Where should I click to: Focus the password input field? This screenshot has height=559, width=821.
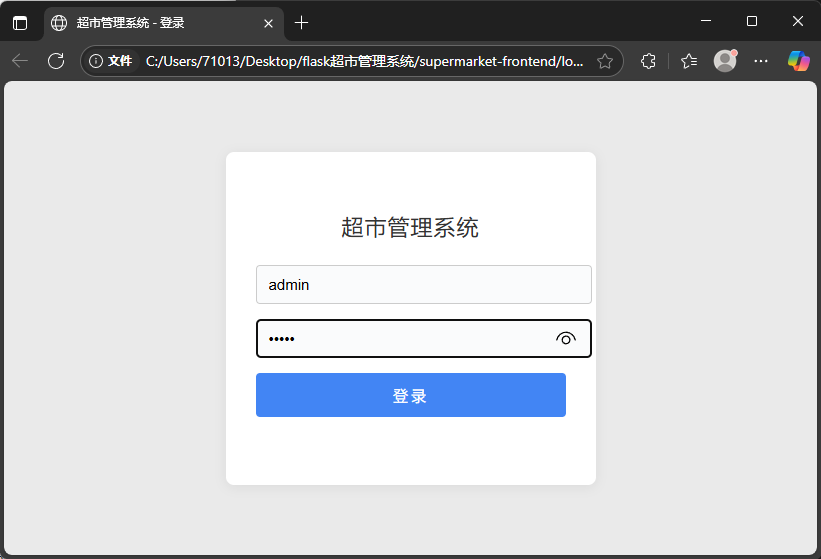424,339
